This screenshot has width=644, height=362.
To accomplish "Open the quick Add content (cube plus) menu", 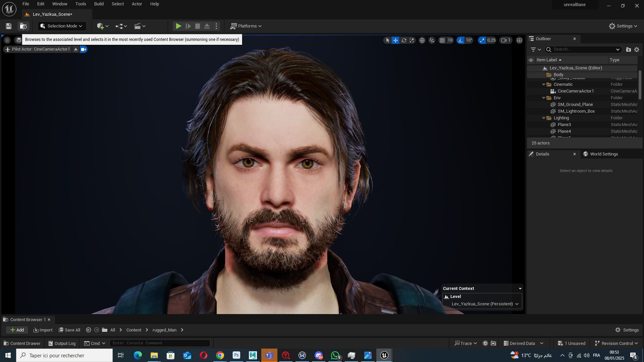I will [103, 26].
